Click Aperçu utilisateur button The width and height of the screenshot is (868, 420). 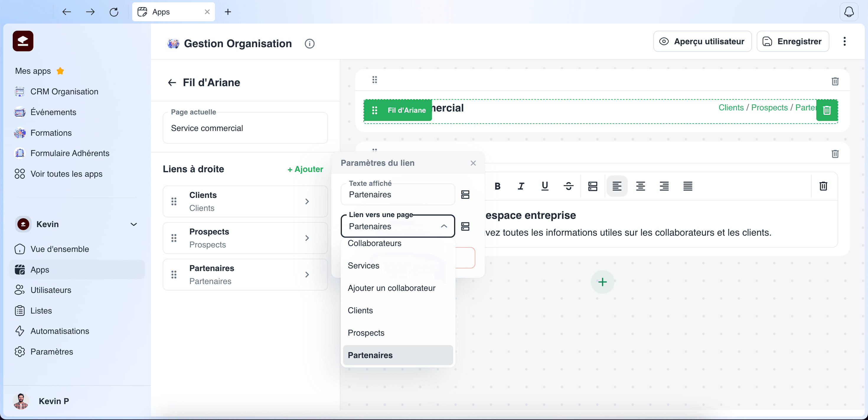702,41
